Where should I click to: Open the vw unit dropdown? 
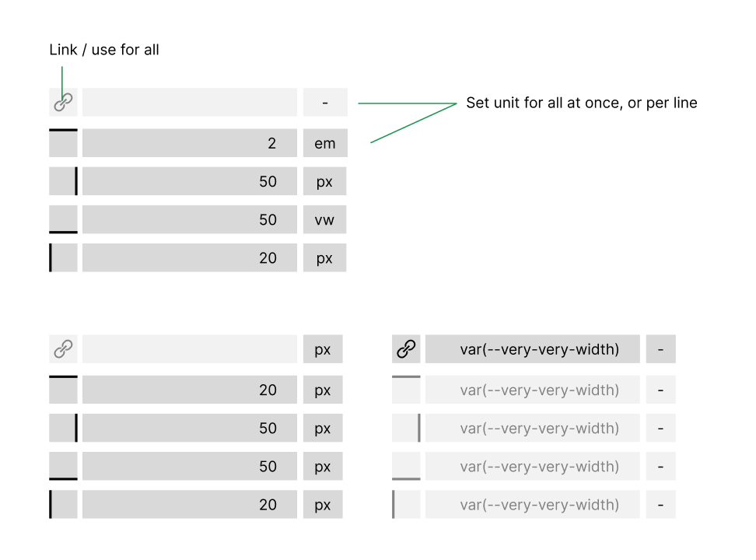coord(324,219)
